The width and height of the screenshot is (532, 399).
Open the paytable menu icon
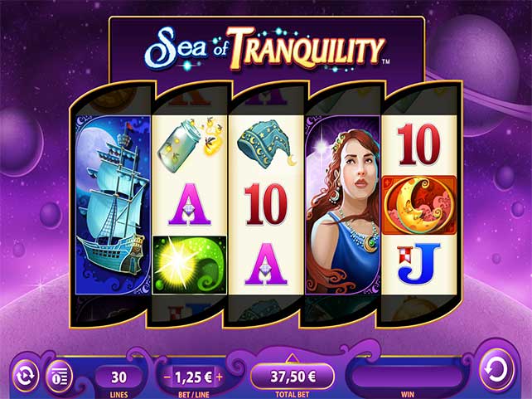tap(60, 377)
